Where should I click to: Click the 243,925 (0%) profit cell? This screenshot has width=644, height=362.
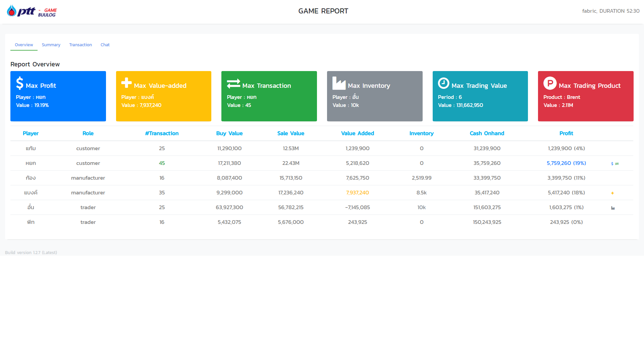point(566,222)
